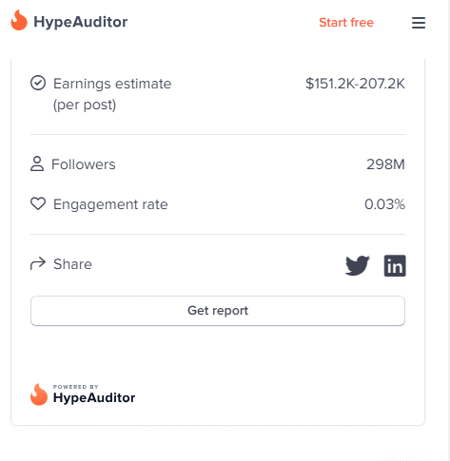Open the hamburger menu

(418, 23)
